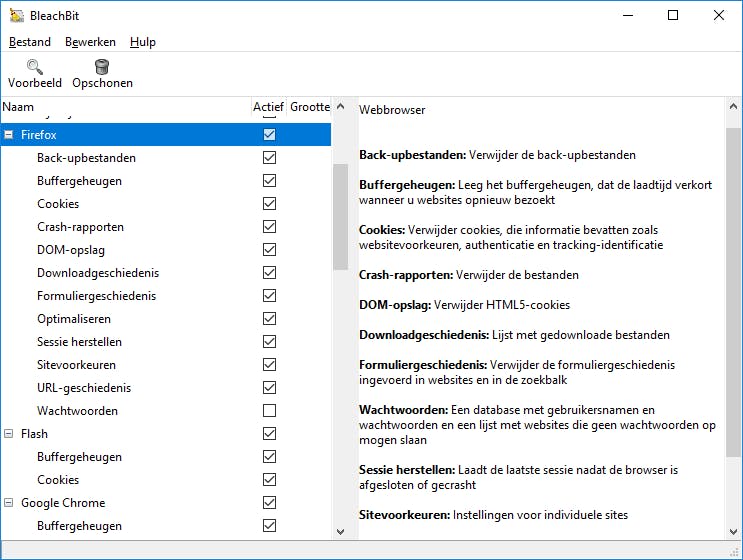Select Buffergeheugen under Flash

tap(166, 456)
